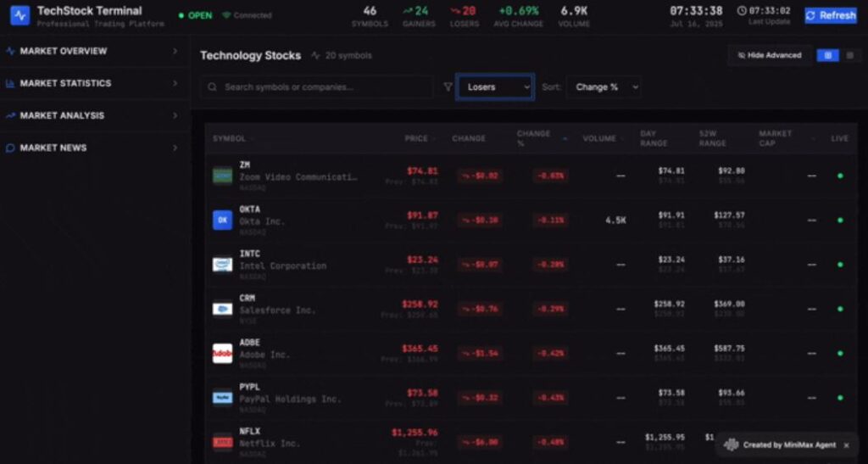This screenshot has width=868, height=464.
Task: Sort table by Symbol column header
Action: pos(232,138)
